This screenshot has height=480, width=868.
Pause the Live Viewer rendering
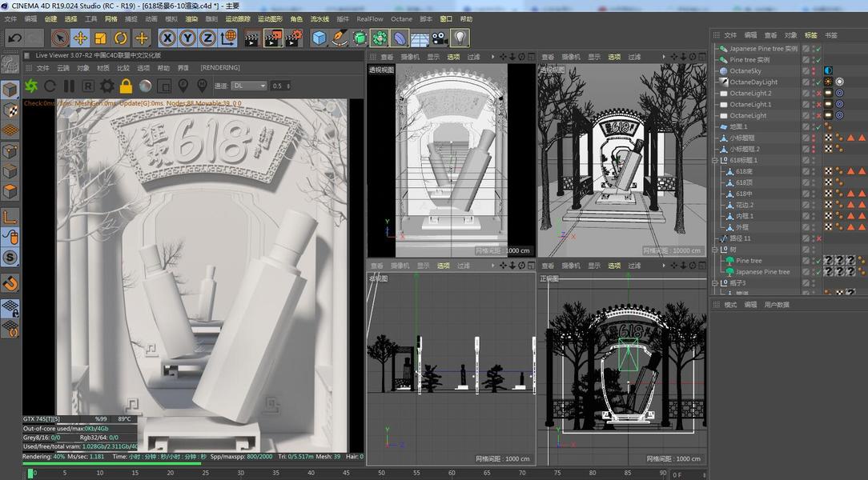pos(69,86)
